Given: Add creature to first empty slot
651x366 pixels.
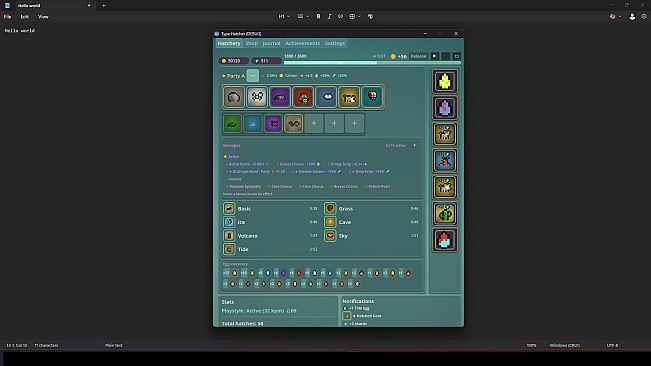Looking at the screenshot, I should pos(314,124).
